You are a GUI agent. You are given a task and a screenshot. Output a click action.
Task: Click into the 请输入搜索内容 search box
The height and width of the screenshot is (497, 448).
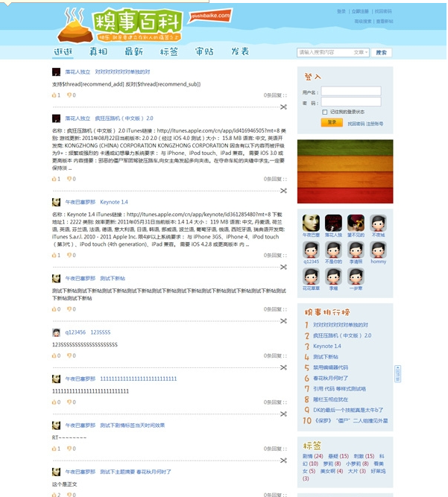click(x=325, y=52)
